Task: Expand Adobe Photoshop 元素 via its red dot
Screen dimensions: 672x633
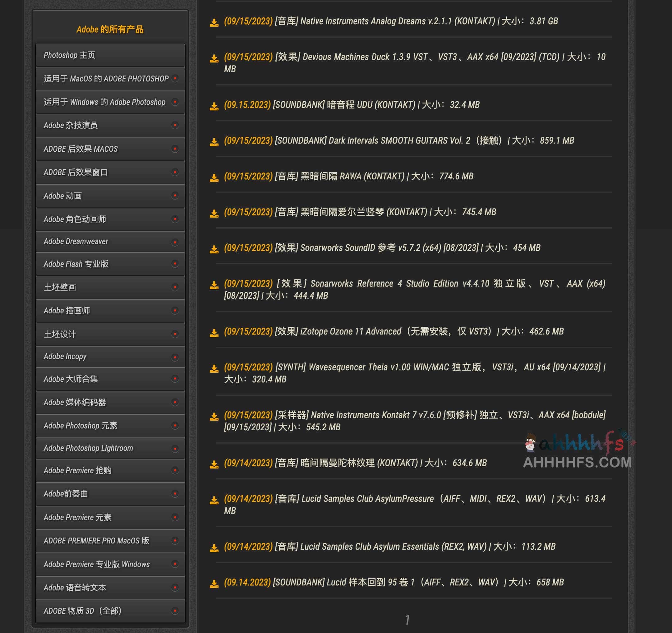Action: pyautogui.click(x=175, y=425)
